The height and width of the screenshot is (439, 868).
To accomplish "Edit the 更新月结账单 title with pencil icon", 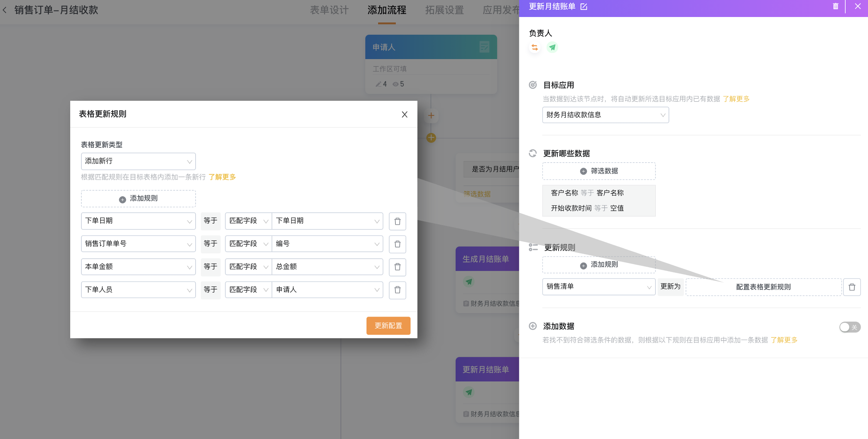I will (584, 7).
